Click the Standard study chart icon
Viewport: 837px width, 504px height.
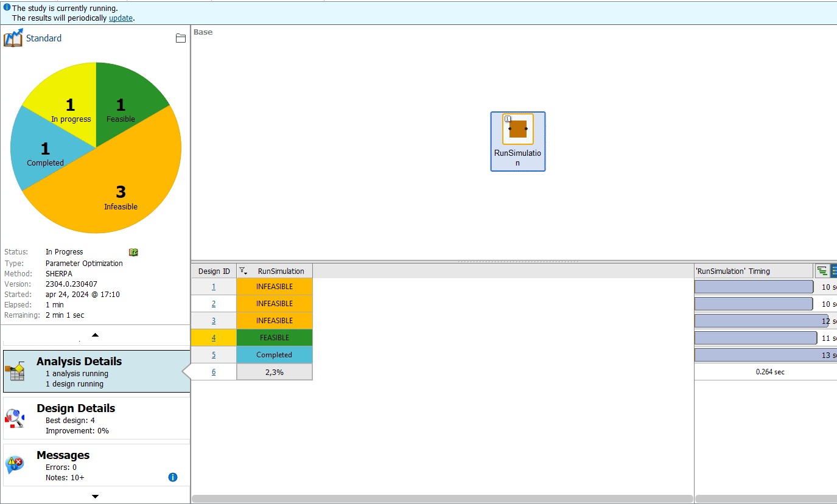[x=13, y=38]
